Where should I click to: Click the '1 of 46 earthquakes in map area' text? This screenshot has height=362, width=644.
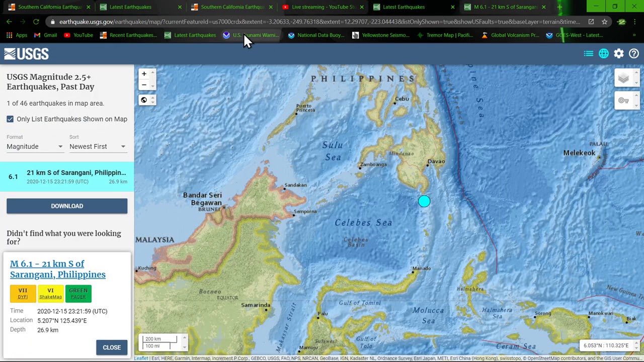pos(55,103)
